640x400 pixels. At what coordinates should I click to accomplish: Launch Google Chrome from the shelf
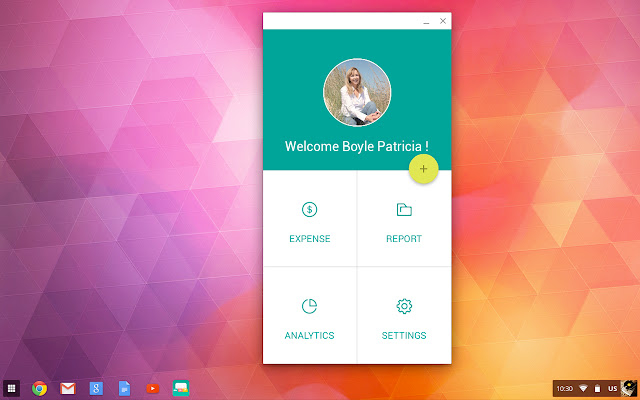(x=40, y=388)
